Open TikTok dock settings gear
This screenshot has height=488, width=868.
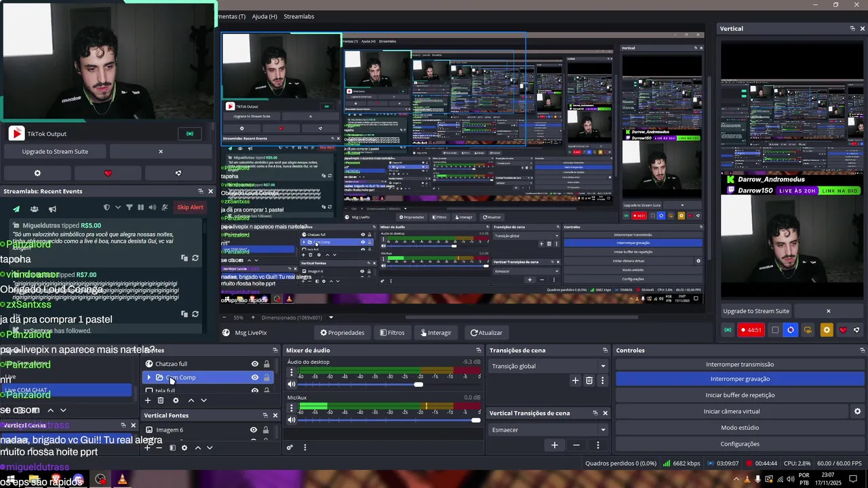point(37,173)
